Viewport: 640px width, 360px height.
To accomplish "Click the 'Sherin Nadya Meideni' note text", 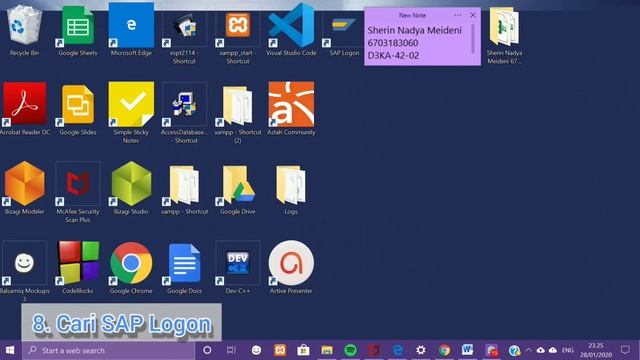I will [414, 30].
